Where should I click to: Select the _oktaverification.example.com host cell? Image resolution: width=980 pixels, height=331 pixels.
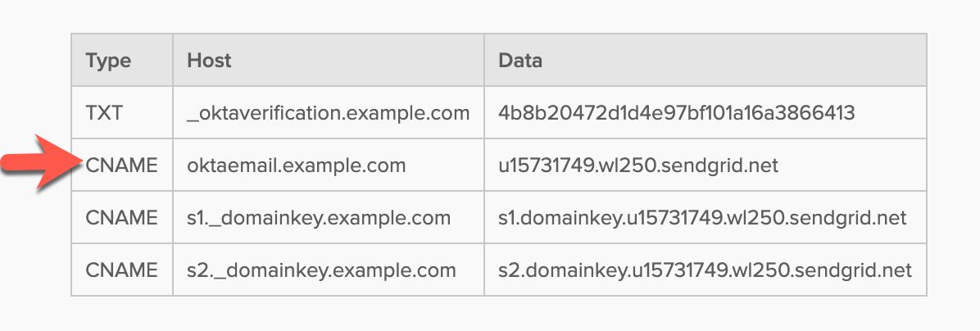(x=328, y=113)
